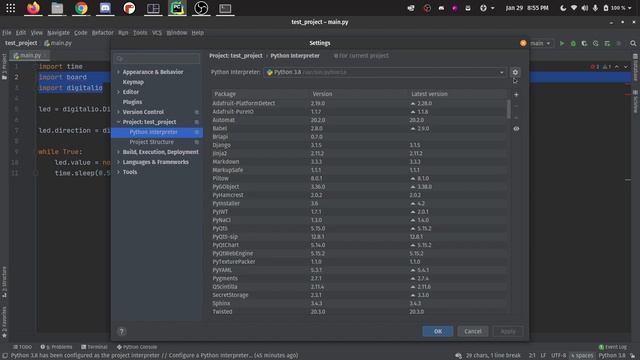Expand Appearance & Behavior settings
The height and width of the screenshot is (360, 640).
119,72
